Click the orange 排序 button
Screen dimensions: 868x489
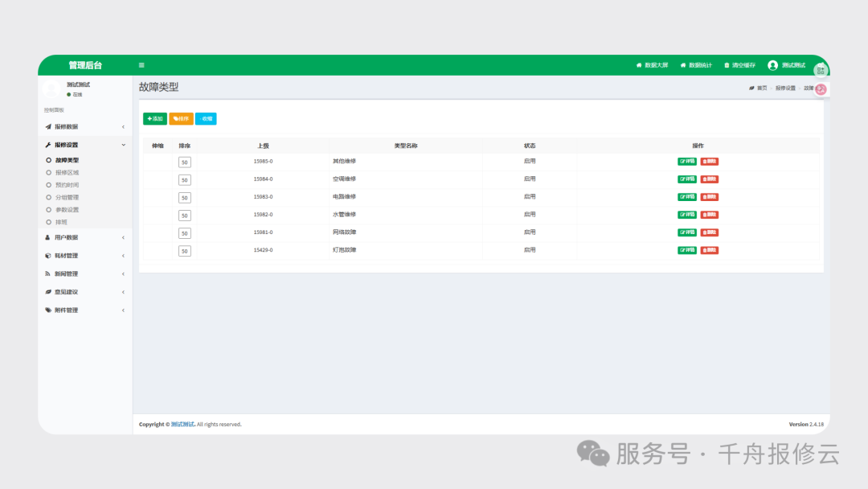pos(181,119)
